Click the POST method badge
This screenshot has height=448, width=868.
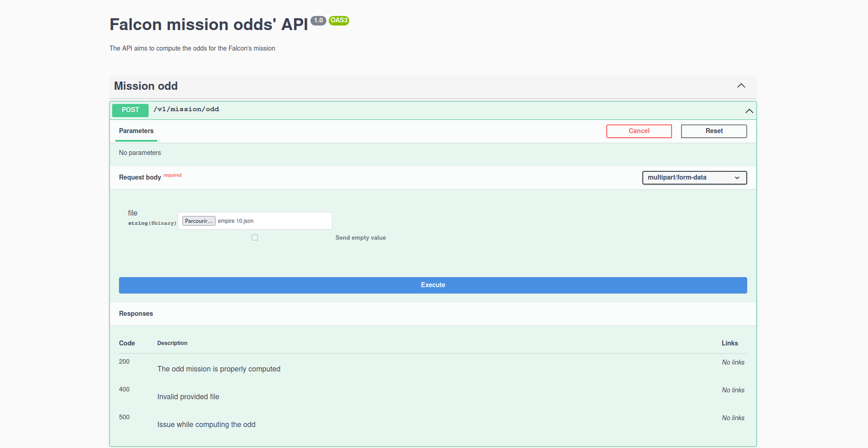click(130, 110)
